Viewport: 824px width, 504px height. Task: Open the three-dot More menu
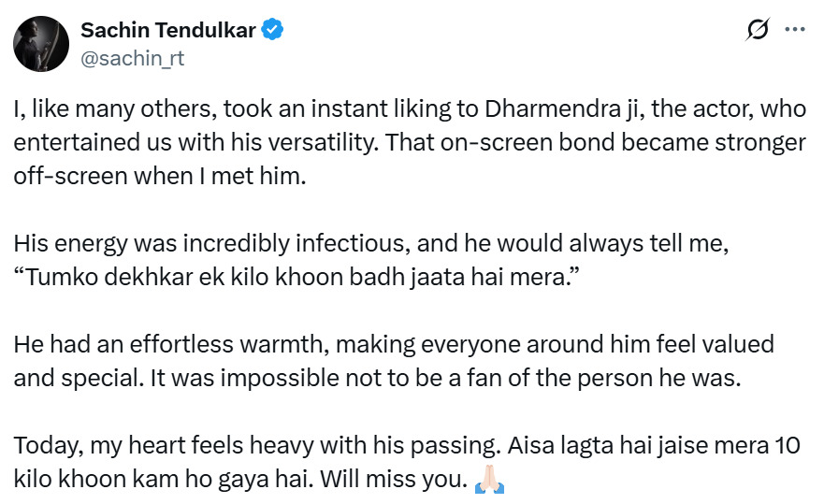794,30
